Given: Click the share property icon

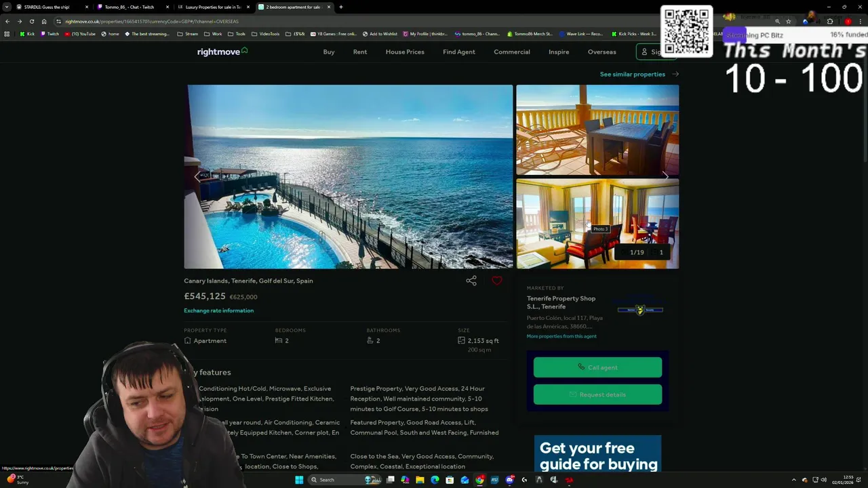Looking at the screenshot, I should click(x=471, y=281).
